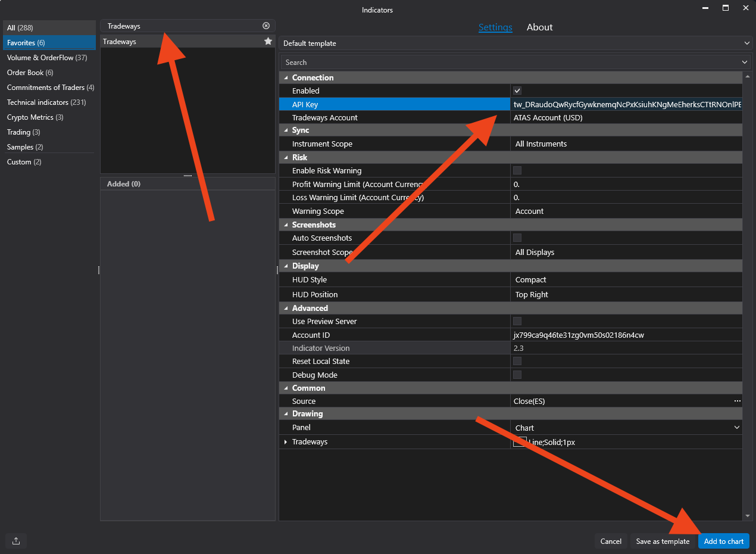Enable Debug Mode checkbox
The height and width of the screenshot is (554, 756).
coord(517,375)
